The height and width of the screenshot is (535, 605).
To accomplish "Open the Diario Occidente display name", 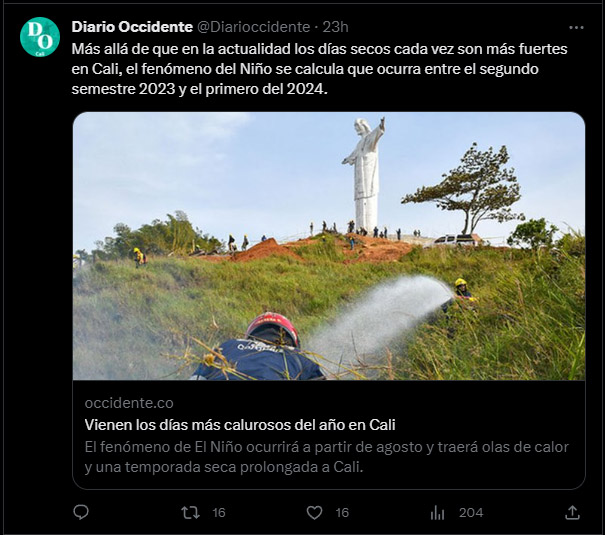I will [132, 27].
